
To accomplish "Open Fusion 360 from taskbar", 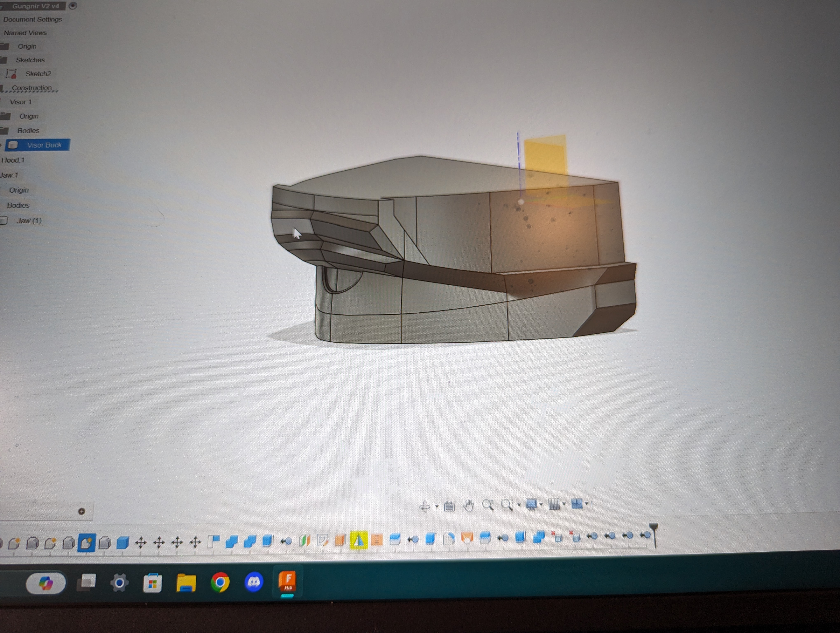I will [x=287, y=581].
